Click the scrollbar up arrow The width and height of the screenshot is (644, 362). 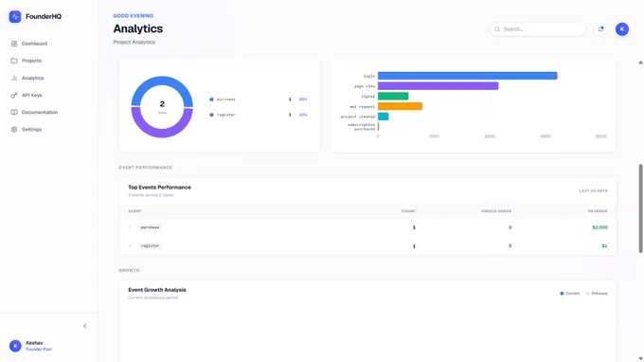(x=640, y=63)
